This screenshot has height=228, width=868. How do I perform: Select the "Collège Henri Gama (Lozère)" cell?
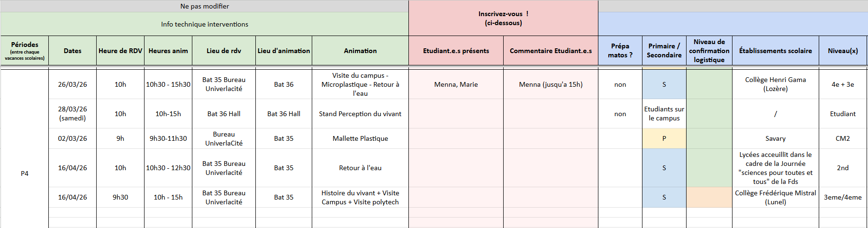tap(775, 84)
